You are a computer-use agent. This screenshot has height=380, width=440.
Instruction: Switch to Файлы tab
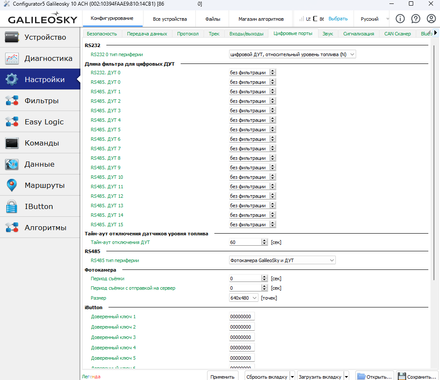tap(213, 19)
